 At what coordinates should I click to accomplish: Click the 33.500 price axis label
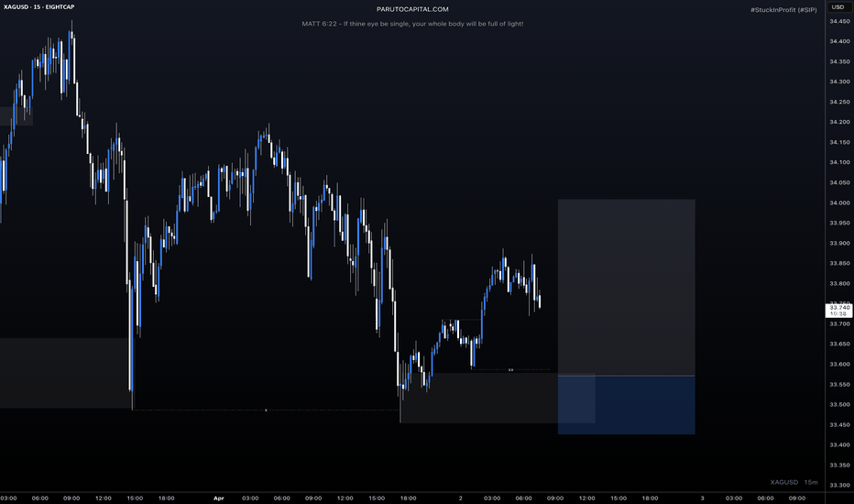(x=839, y=404)
